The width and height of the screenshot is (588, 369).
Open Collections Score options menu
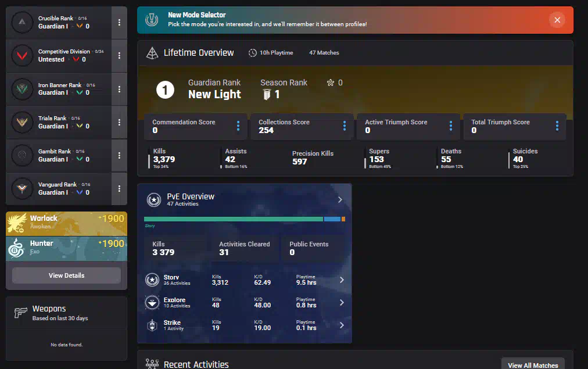tap(345, 126)
